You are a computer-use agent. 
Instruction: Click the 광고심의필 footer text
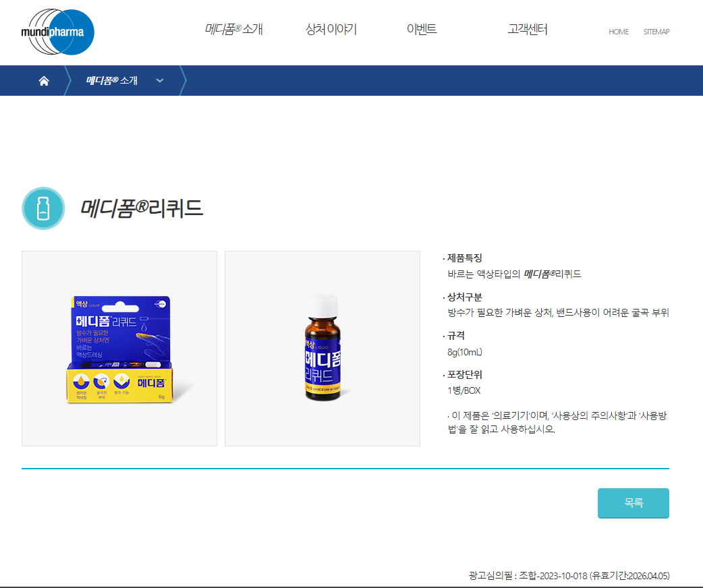[569, 575]
